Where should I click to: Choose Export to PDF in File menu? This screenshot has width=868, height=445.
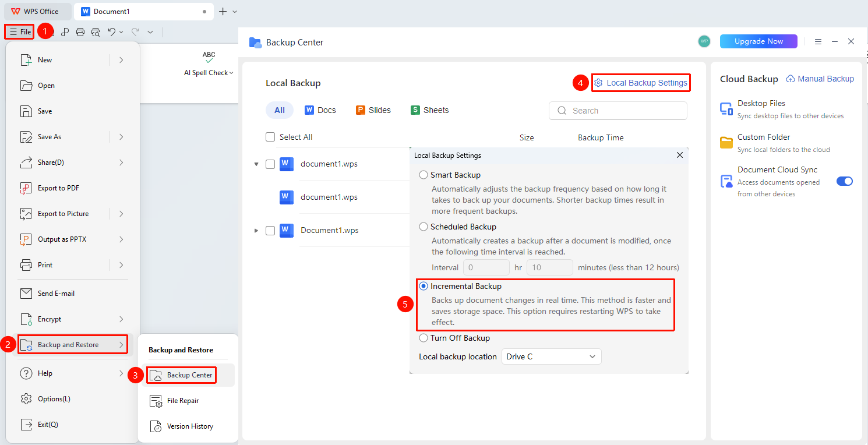tap(73, 188)
